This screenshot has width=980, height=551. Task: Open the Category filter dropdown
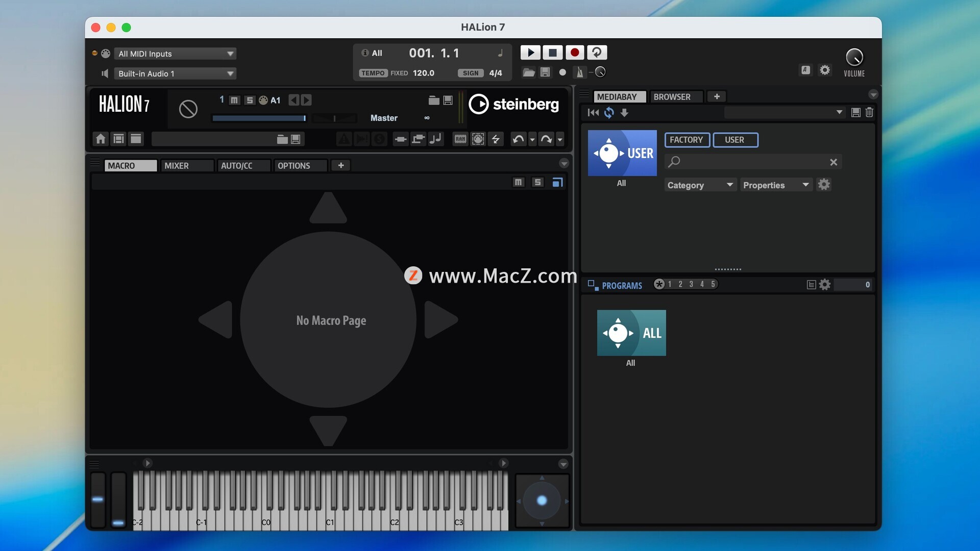click(700, 185)
